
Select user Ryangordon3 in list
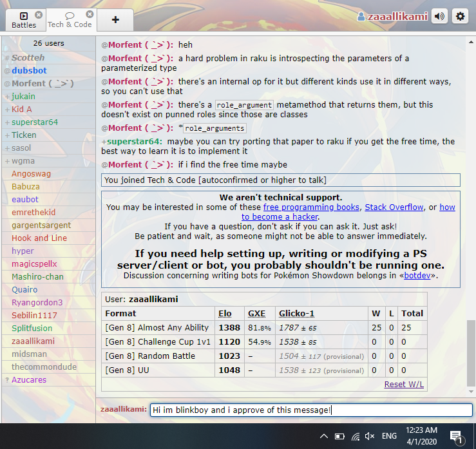[48, 302]
